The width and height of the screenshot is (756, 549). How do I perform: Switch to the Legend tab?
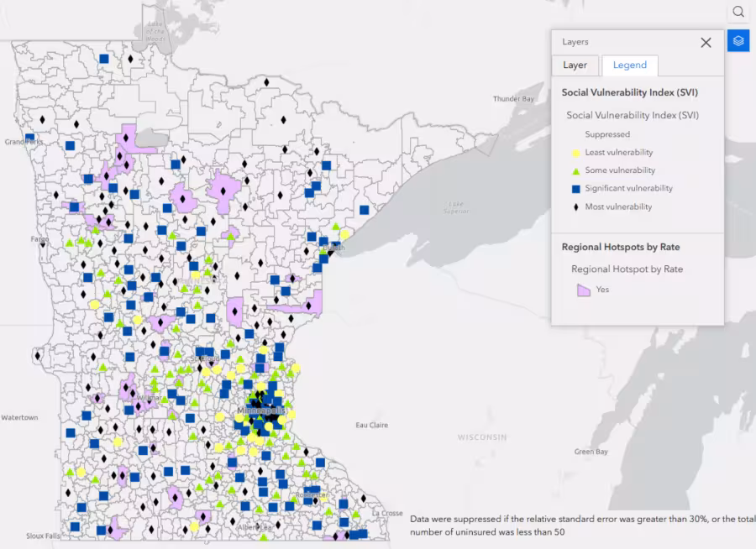pos(629,65)
